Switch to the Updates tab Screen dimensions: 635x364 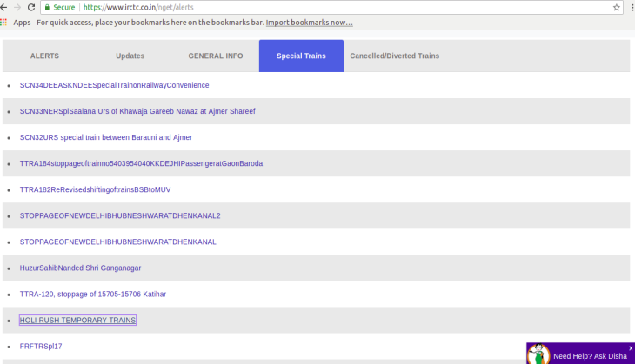pyautogui.click(x=130, y=56)
